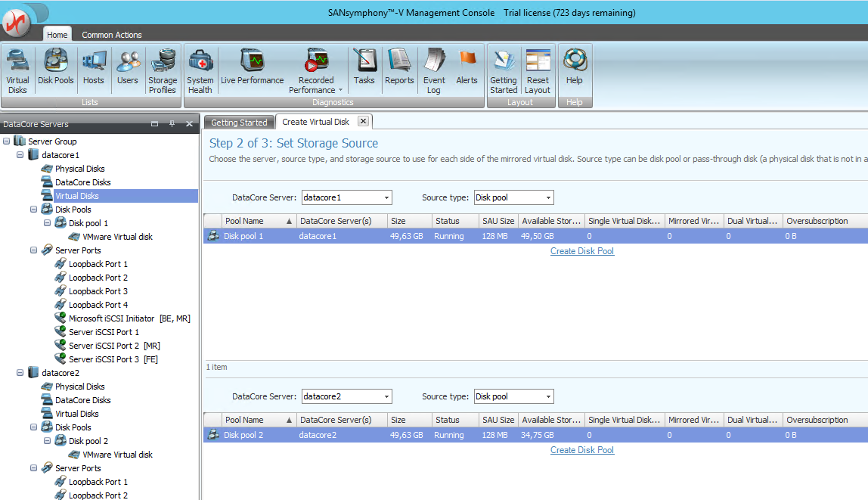Collapse the Disk pool 1 tree node
Image resolution: width=868 pixels, height=500 pixels.
pos(47,223)
